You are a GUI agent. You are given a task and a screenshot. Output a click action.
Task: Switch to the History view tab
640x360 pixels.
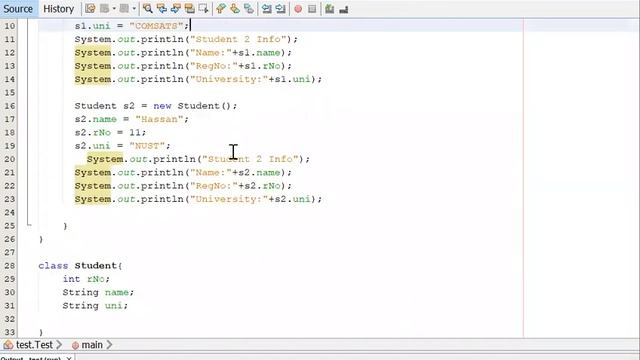(x=58, y=9)
